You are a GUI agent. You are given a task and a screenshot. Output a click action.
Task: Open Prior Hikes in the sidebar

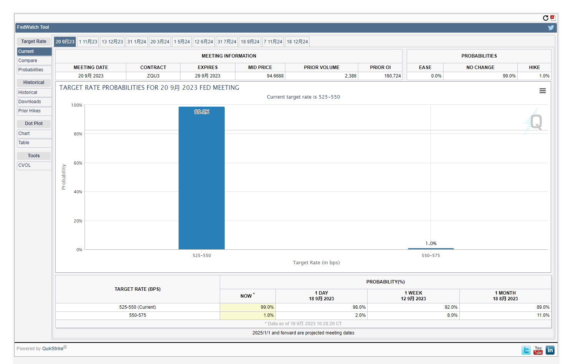pyautogui.click(x=34, y=111)
